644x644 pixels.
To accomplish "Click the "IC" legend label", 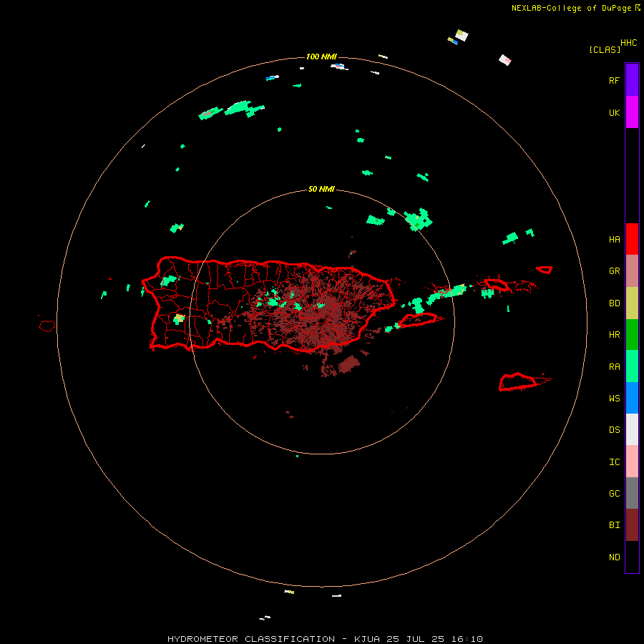I will (x=614, y=462).
